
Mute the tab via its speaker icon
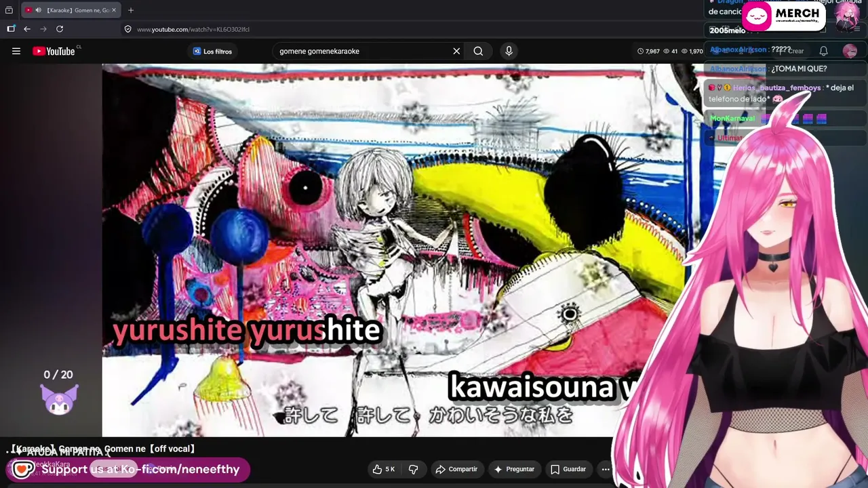(38, 10)
